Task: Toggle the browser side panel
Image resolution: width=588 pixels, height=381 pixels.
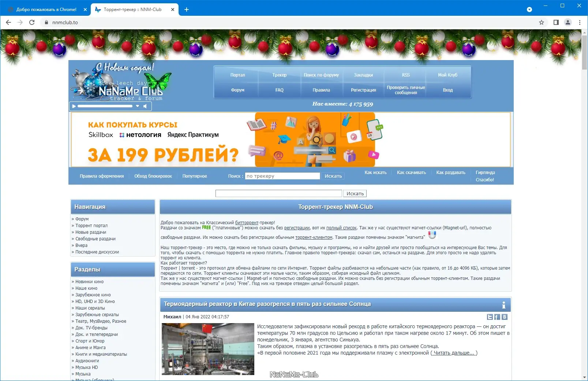Action: pos(555,22)
